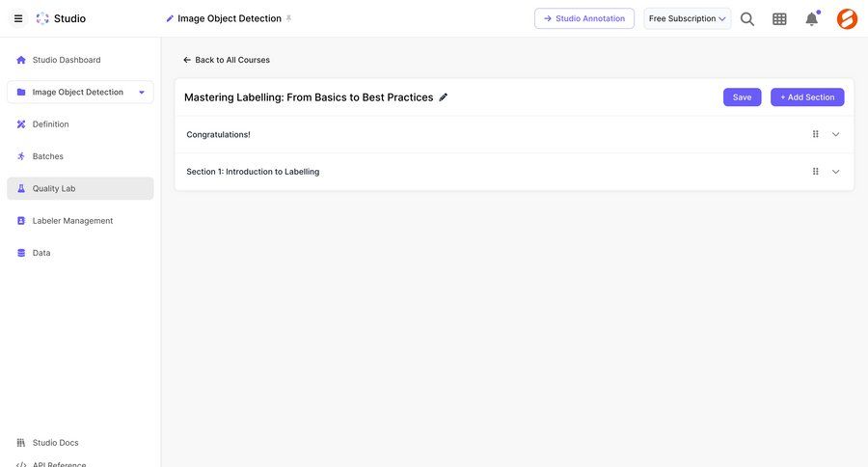This screenshot has width=868, height=467.
Task: Edit course title with pencil icon
Action: pyautogui.click(x=444, y=97)
